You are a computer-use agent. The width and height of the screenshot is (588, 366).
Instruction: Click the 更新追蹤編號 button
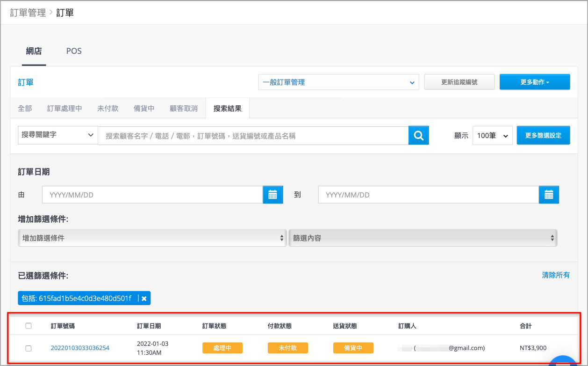tap(459, 82)
